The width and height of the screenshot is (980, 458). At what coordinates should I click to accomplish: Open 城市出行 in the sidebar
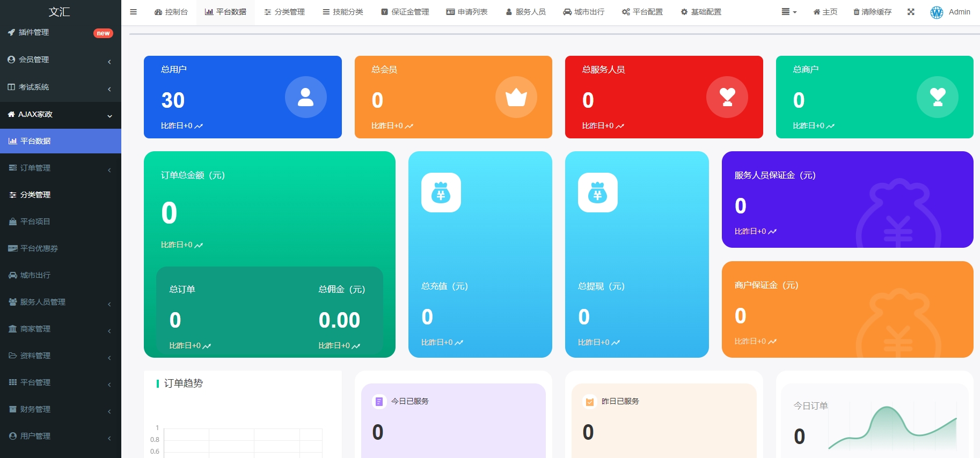[61, 275]
